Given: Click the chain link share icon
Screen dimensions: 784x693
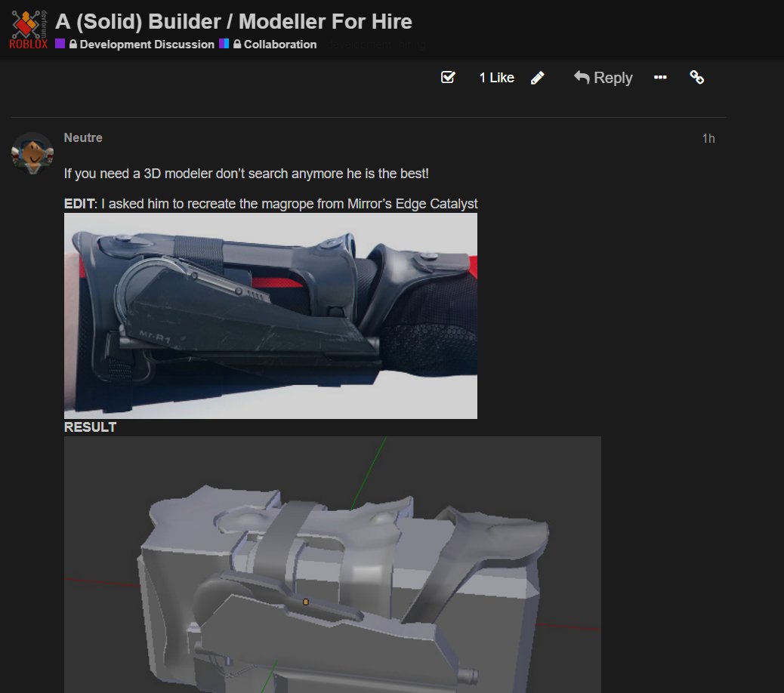Looking at the screenshot, I should pos(697,77).
